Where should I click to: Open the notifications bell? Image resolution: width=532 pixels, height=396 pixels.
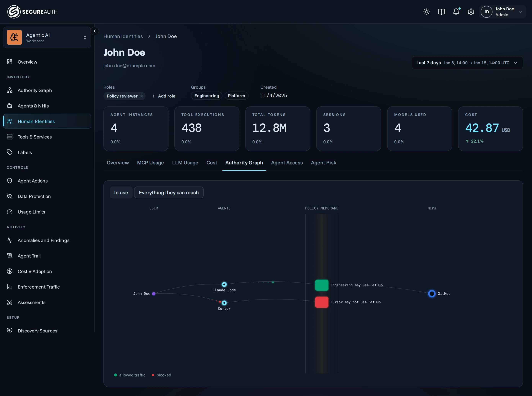click(456, 12)
